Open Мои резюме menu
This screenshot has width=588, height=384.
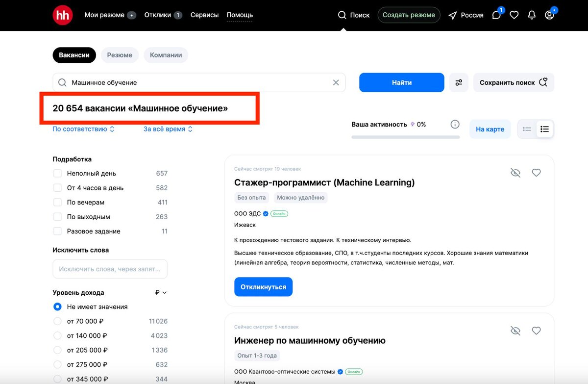coord(104,15)
